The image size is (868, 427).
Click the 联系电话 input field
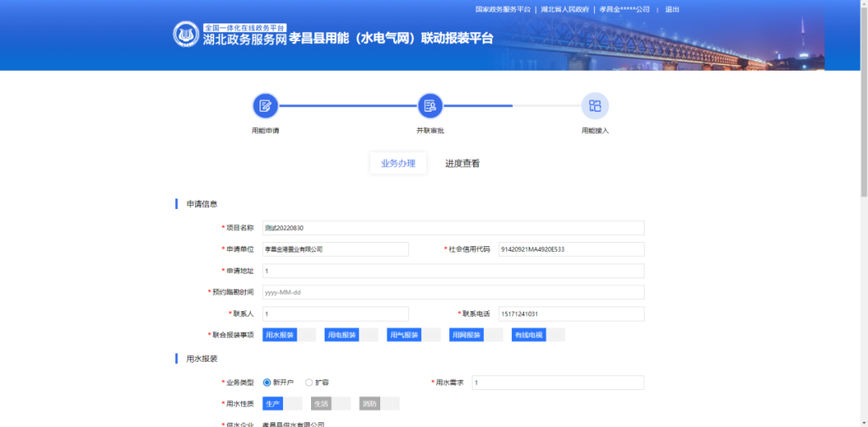click(571, 314)
